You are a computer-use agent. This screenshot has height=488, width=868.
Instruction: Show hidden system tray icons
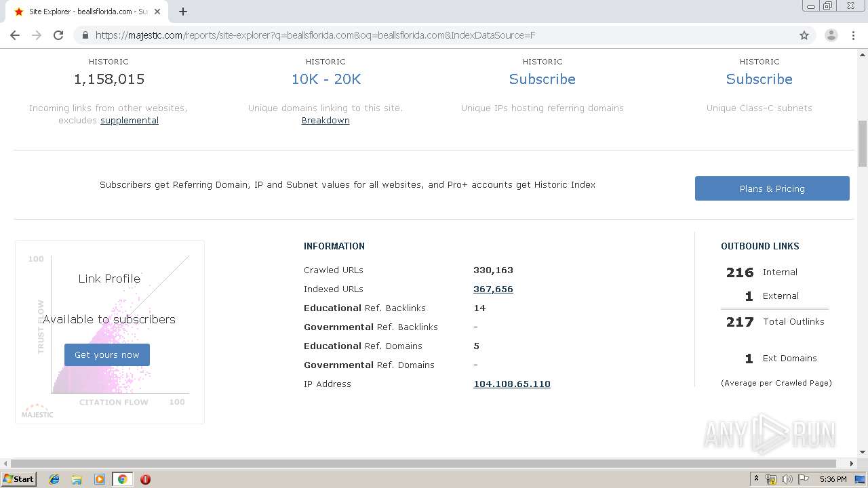pos(756,479)
